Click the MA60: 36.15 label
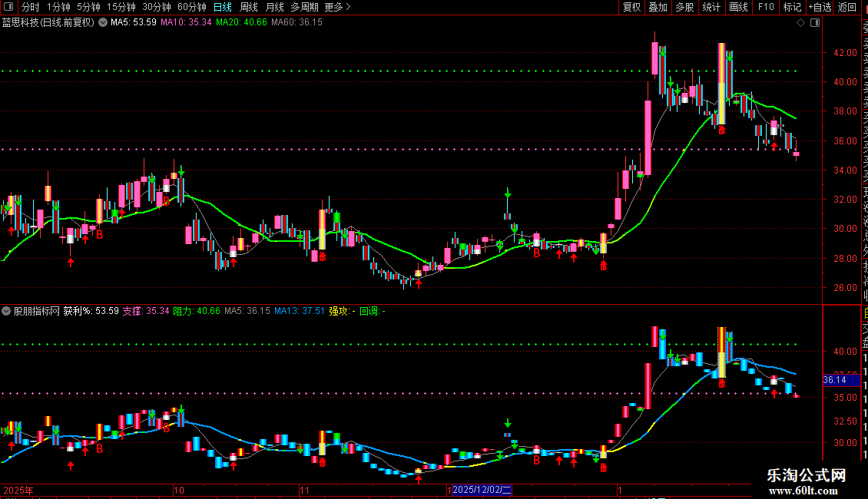868x499 pixels. [x=297, y=23]
